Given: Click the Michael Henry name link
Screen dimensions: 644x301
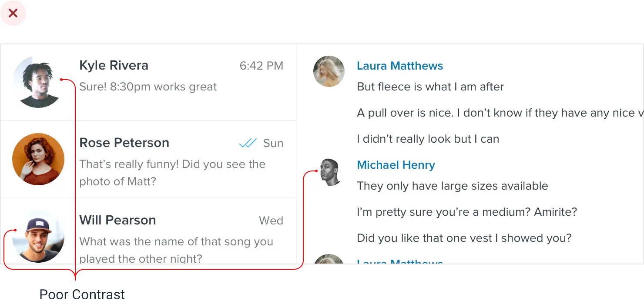Looking at the screenshot, I should (396, 165).
